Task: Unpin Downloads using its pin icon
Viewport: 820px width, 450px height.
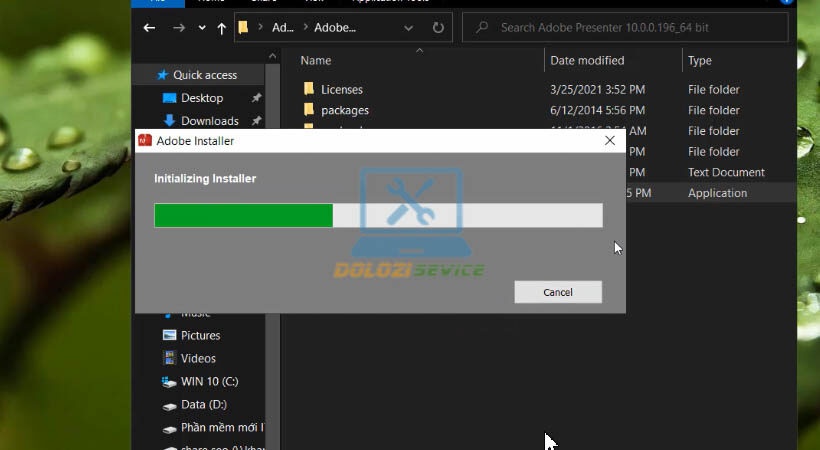Action: [256, 121]
